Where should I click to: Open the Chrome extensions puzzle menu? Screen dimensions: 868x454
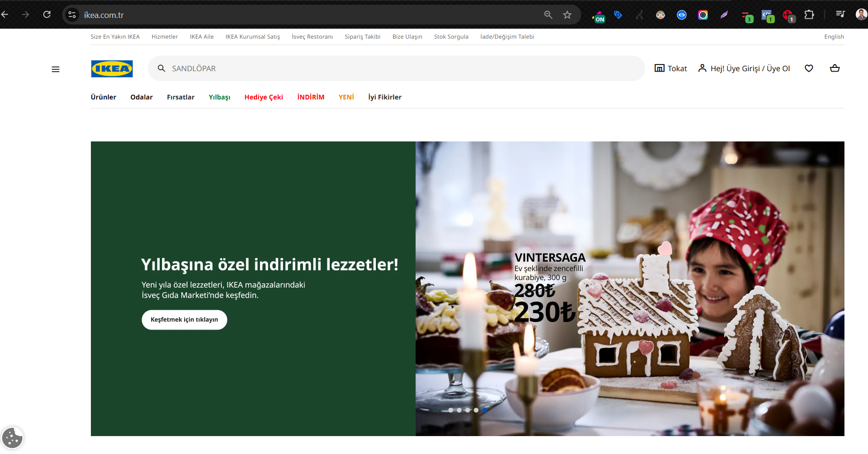point(809,15)
